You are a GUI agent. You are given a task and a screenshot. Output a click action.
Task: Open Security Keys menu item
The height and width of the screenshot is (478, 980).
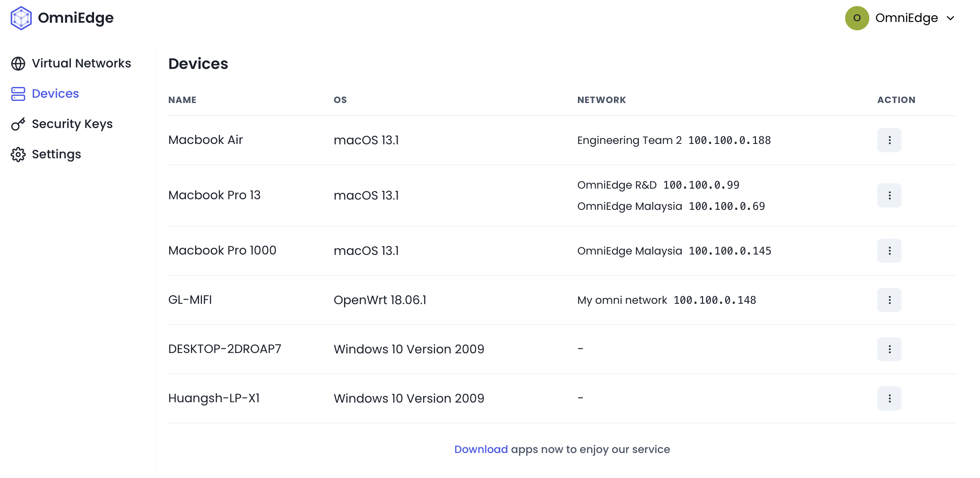pyautogui.click(x=72, y=124)
